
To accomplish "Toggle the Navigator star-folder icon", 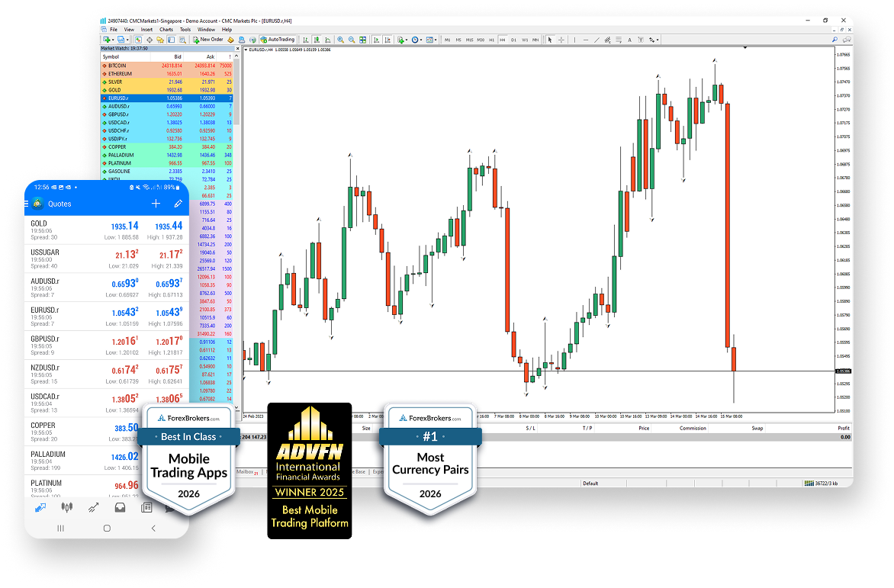I will pos(160,40).
